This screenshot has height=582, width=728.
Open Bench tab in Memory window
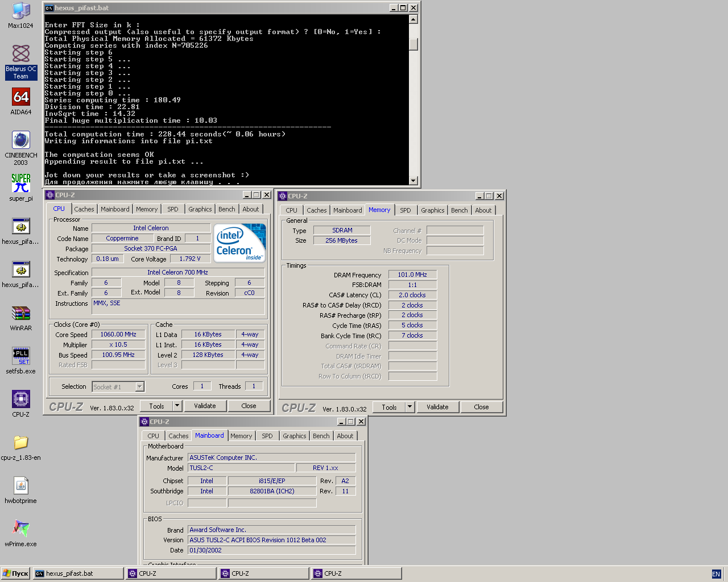click(460, 210)
